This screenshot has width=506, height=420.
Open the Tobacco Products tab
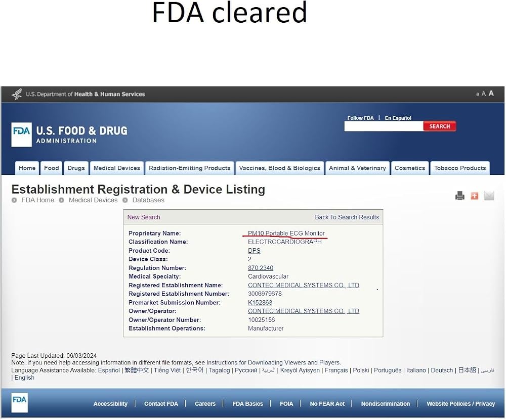[x=460, y=168]
